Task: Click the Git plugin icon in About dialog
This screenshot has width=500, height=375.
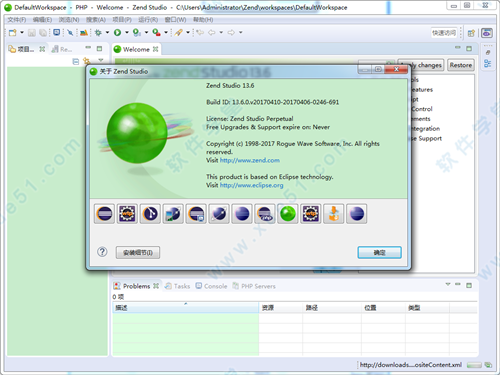Action: 150,214
